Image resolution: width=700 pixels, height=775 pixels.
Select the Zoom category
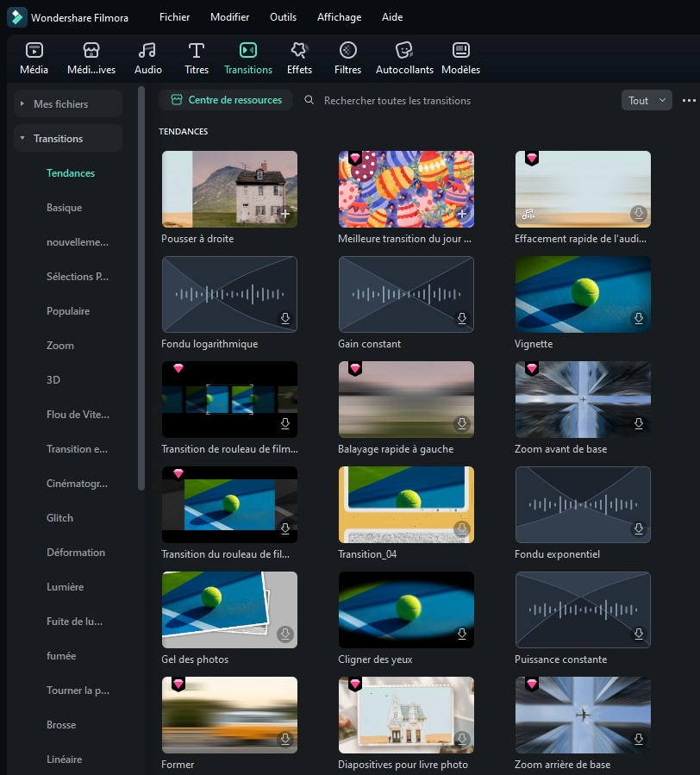60,346
